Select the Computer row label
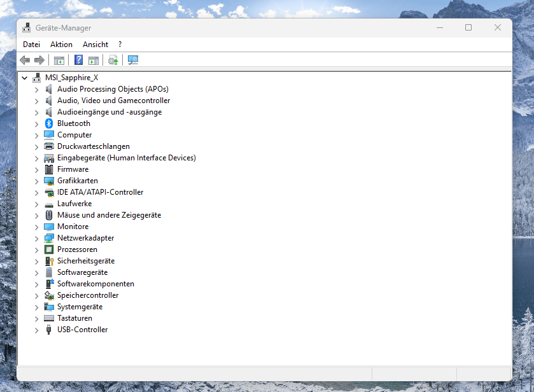This screenshot has height=392, width=534. tap(74, 135)
